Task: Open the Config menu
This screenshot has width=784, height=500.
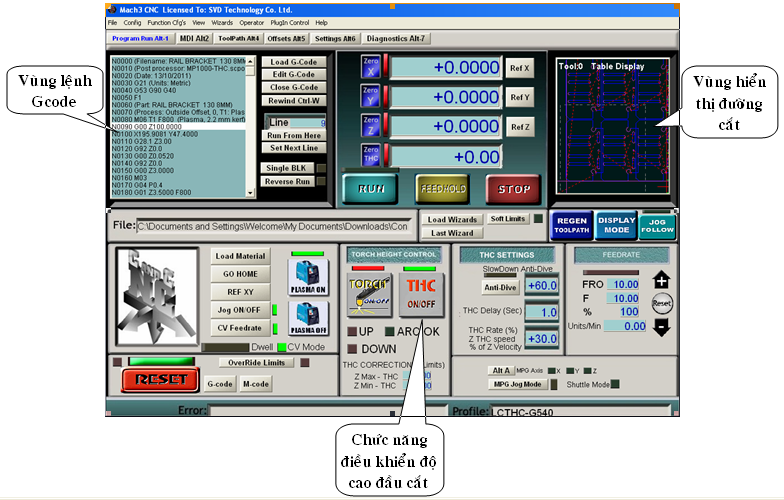Action: click(x=132, y=22)
